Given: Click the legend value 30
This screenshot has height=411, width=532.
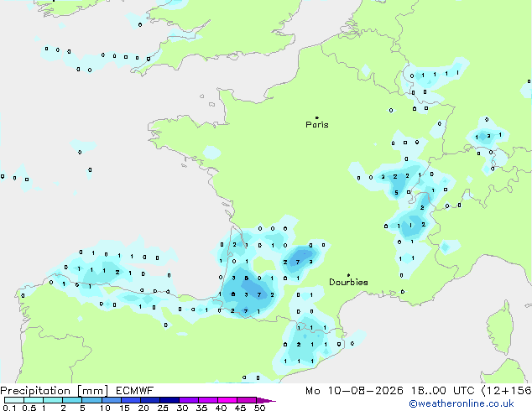Looking at the screenshot, I should 182,408.
